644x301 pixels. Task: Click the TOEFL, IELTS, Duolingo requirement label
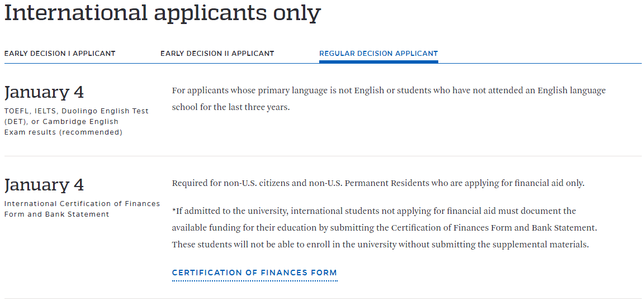(x=77, y=111)
